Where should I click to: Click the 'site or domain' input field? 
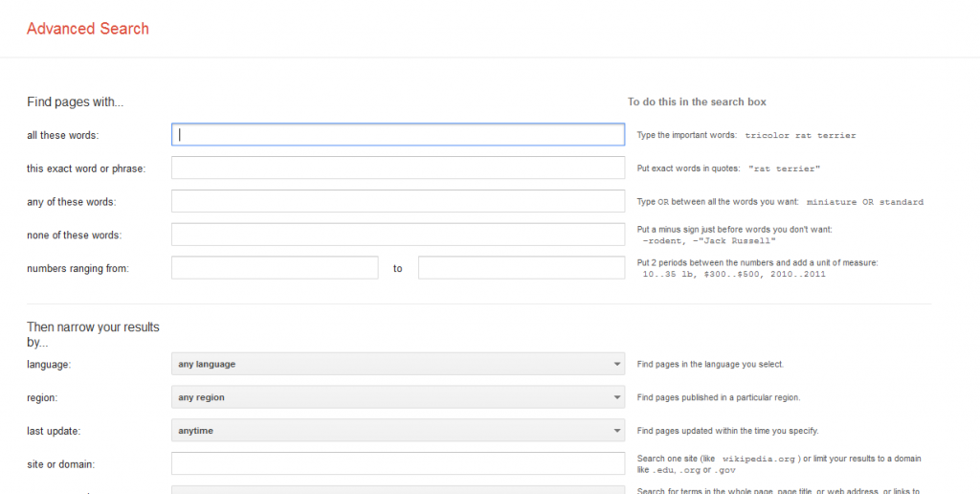(398, 464)
